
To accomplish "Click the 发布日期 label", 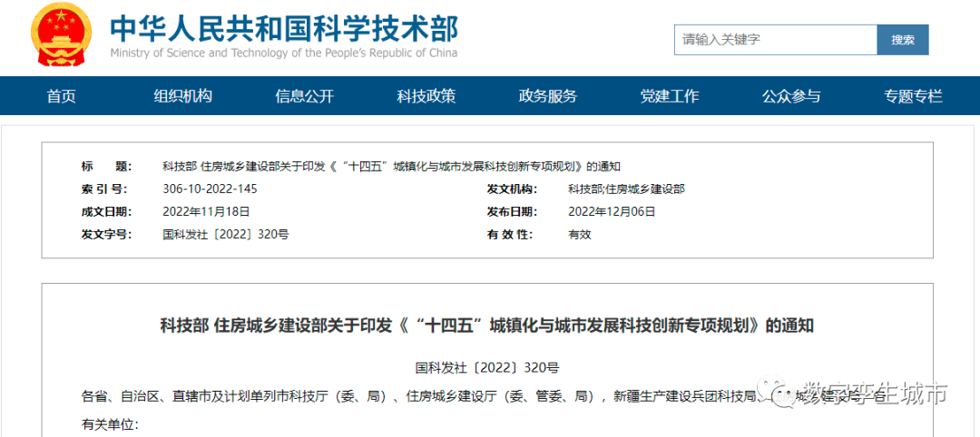I will (513, 211).
